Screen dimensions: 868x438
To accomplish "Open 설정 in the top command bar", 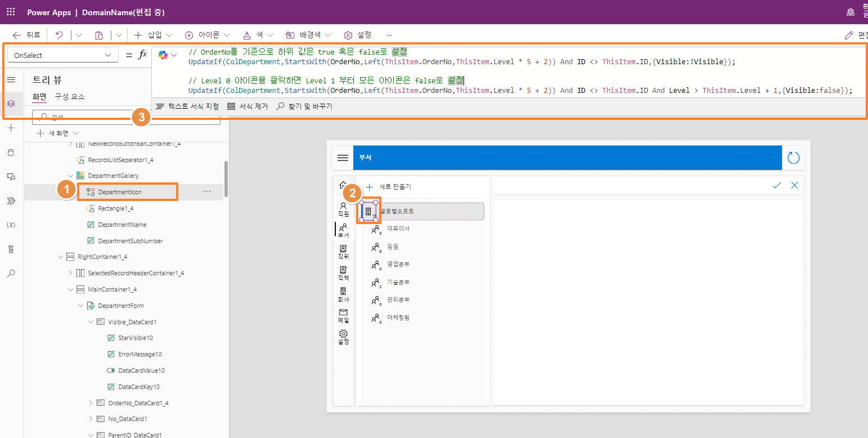I will click(358, 35).
